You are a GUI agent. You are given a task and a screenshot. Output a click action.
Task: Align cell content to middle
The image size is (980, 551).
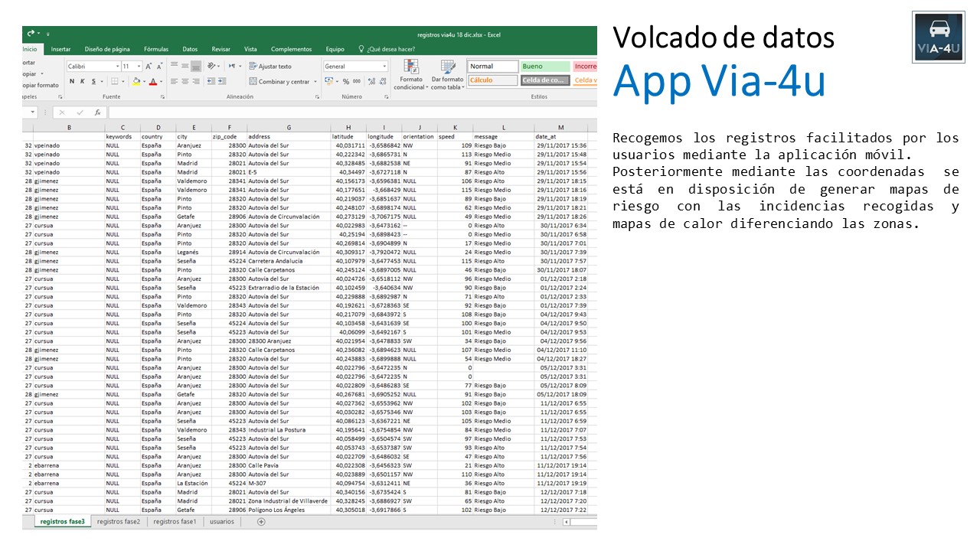click(185, 66)
